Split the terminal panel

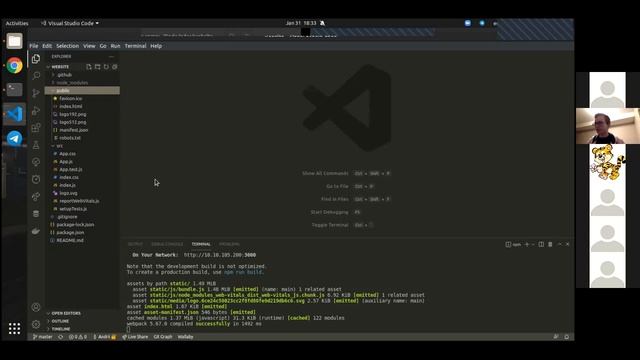pos(541,244)
